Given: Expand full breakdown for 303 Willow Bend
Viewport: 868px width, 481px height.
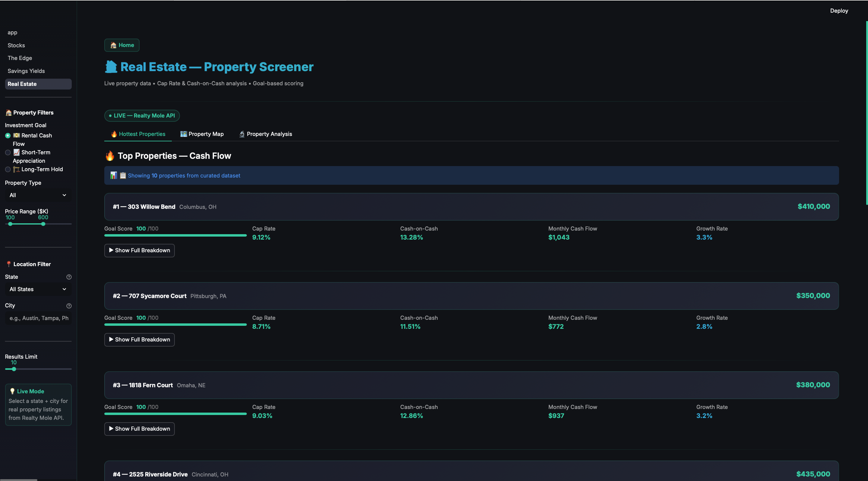Looking at the screenshot, I should (x=139, y=250).
